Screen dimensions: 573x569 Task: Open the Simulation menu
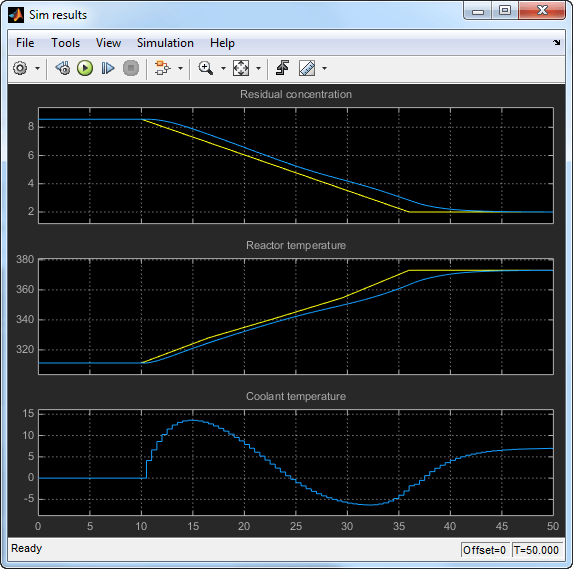pyautogui.click(x=165, y=43)
